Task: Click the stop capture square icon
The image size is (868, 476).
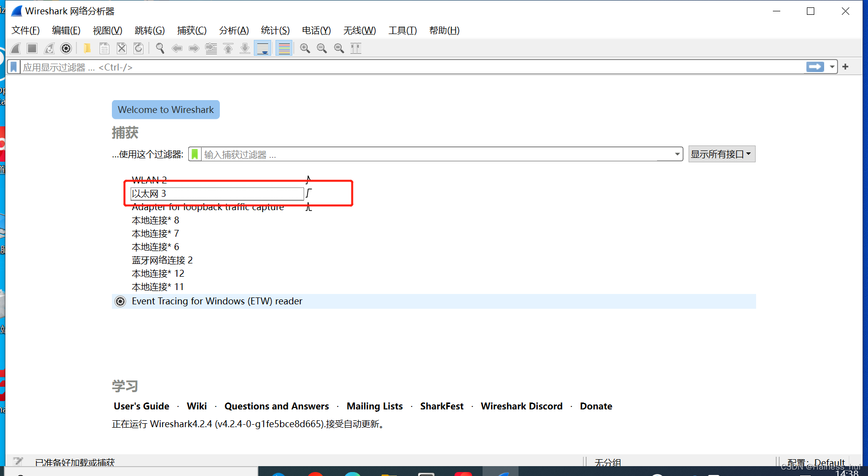Action: (x=32, y=48)
